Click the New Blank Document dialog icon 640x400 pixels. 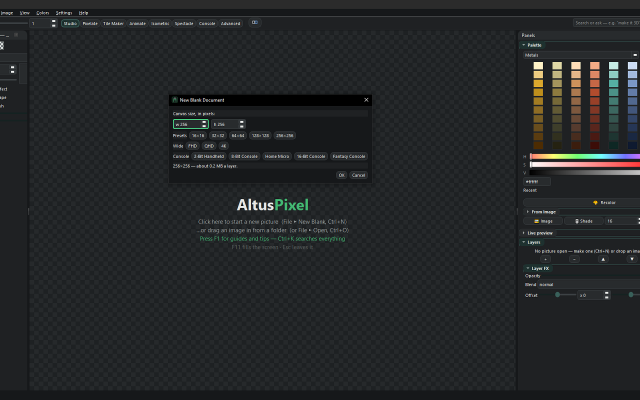click(x=175, y=100)
